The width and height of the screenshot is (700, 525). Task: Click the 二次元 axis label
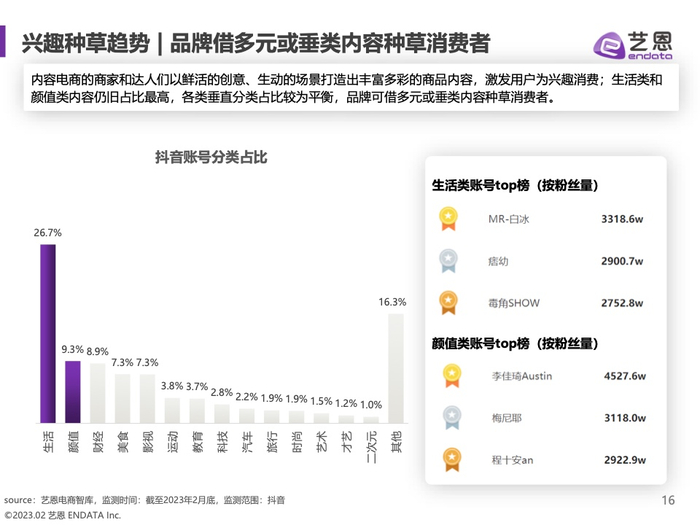(371, 446)
